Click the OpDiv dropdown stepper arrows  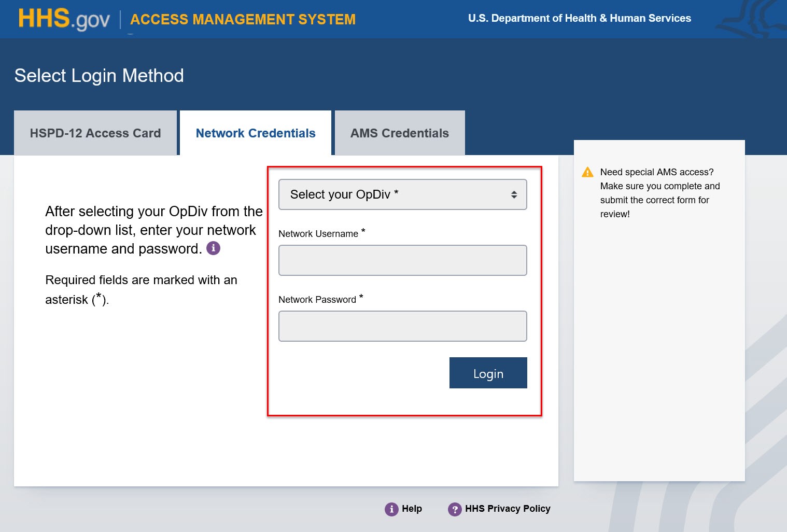point(514,194)
